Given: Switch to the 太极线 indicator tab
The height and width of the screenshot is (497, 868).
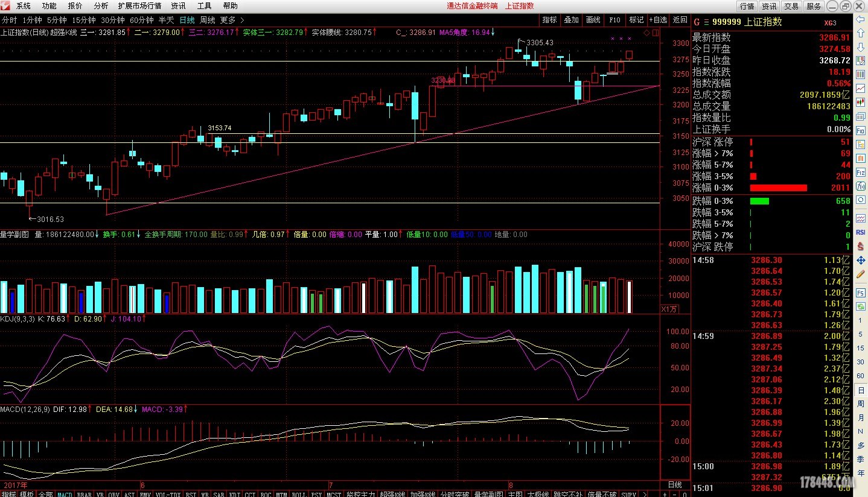Looking at the screenshot, I should click(x=538, y=495).
